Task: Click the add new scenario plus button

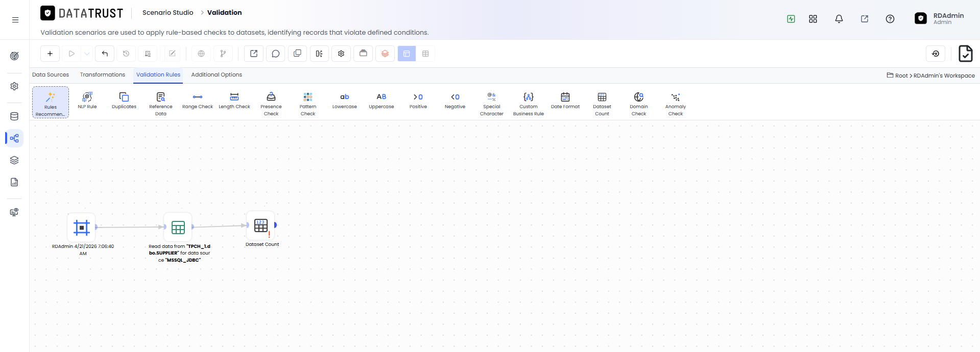Action: pos(50,54)
